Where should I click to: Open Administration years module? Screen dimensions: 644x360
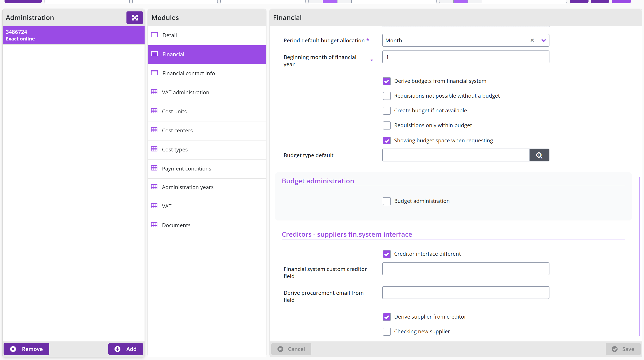tap(207, 187)
